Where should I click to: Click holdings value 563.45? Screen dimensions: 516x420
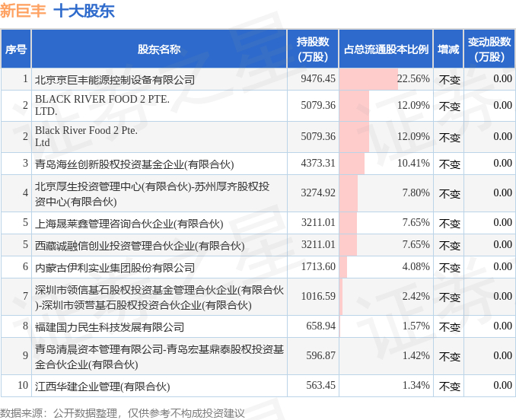point(321,385)
